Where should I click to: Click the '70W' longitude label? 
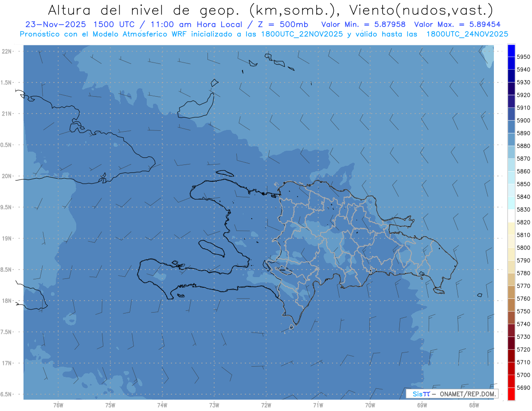click(x=370, y=405)
